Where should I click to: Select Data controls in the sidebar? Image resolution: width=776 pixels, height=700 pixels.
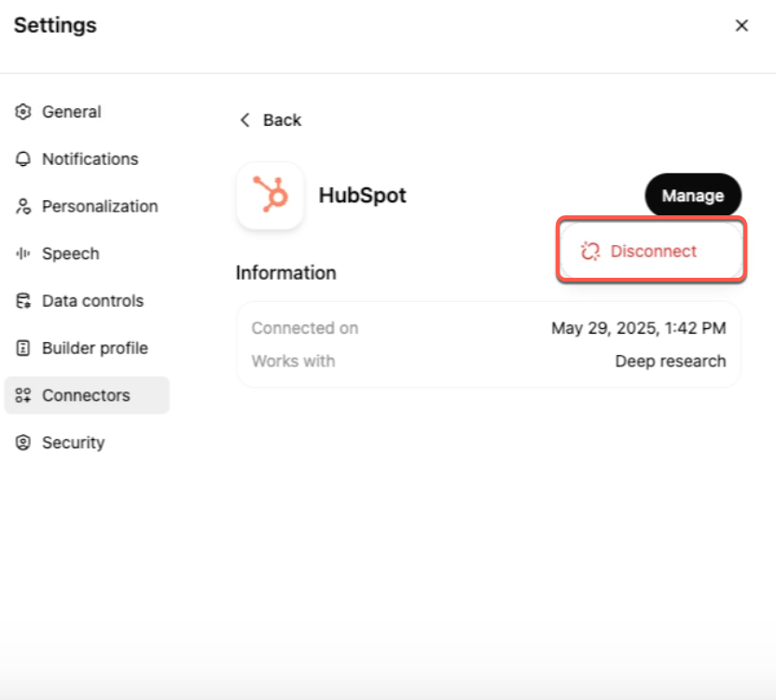(93, 300)
